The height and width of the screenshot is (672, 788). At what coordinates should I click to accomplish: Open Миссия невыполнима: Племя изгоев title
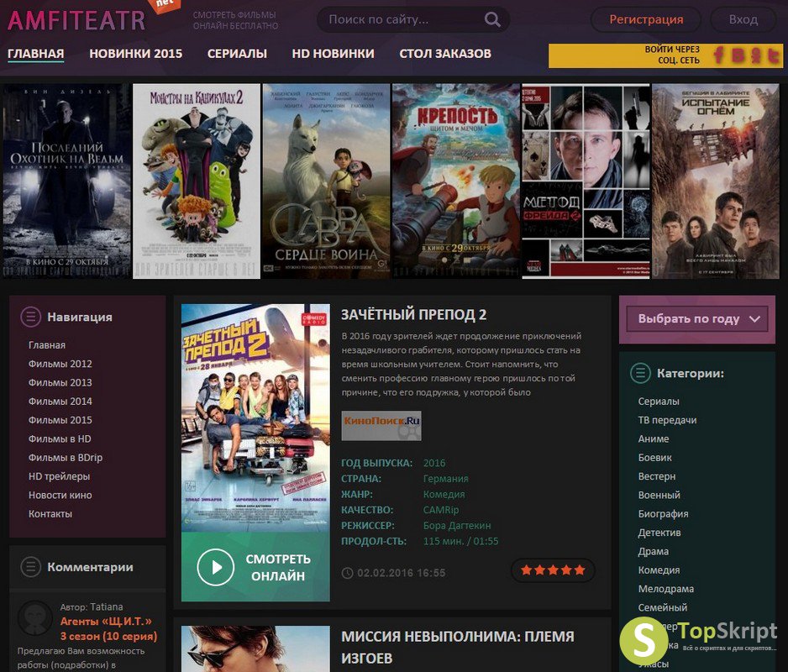pyautogui.click(x=457, y=647)
